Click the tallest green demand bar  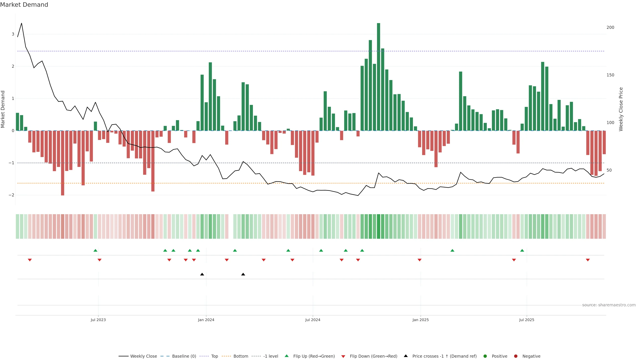point(379,75)
